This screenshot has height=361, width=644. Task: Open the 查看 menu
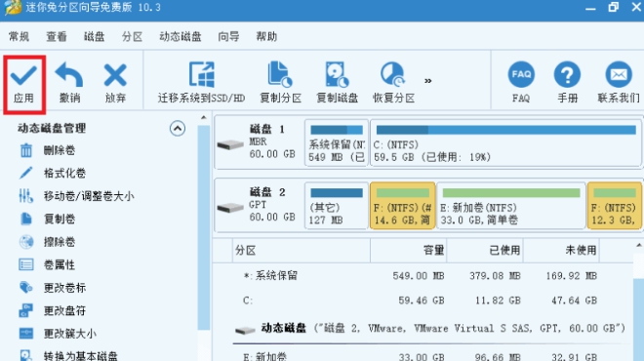57,36
